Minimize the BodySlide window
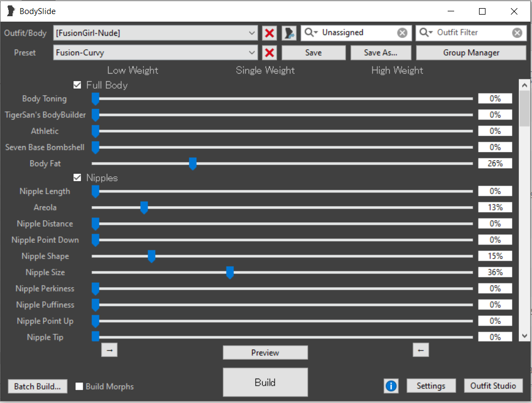Image resolution: width=532 pixels, height=403 pixels. tap(451, 11)
